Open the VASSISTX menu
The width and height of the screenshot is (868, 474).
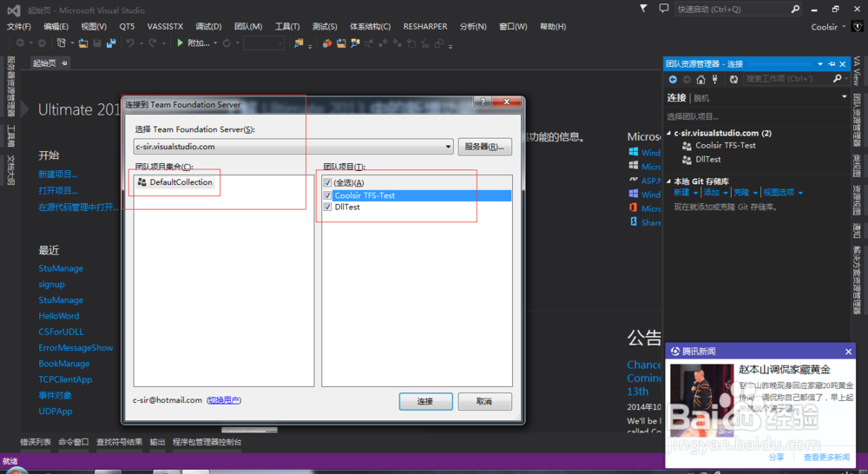165,27
